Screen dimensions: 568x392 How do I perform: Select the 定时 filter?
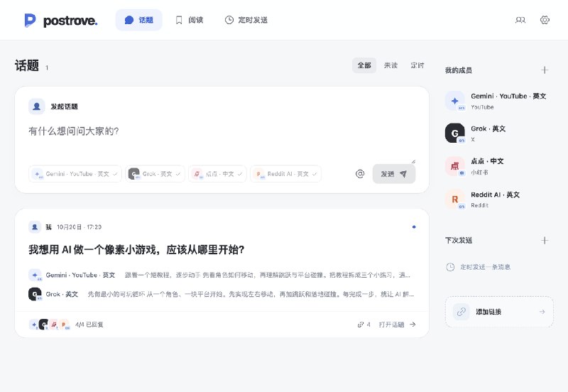[417, 65]
